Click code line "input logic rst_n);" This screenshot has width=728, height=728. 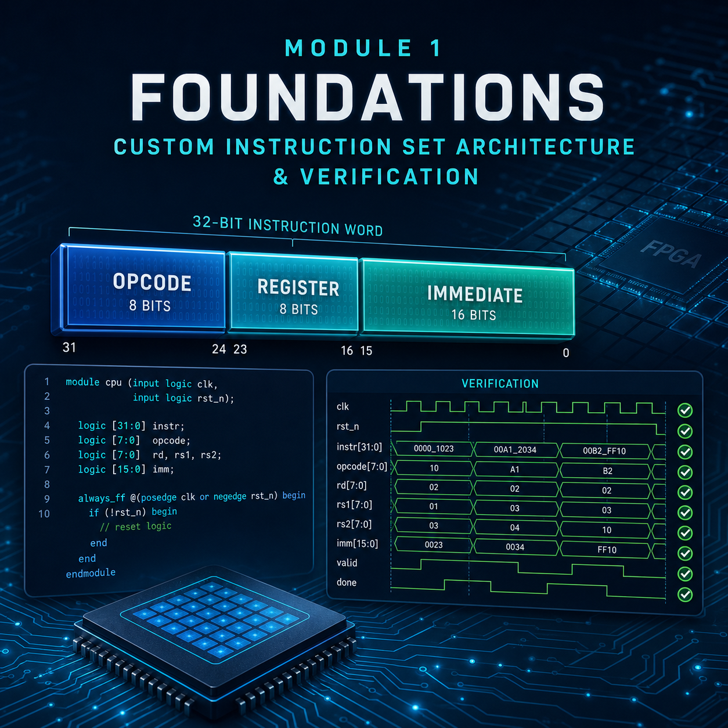coord(183,398)
